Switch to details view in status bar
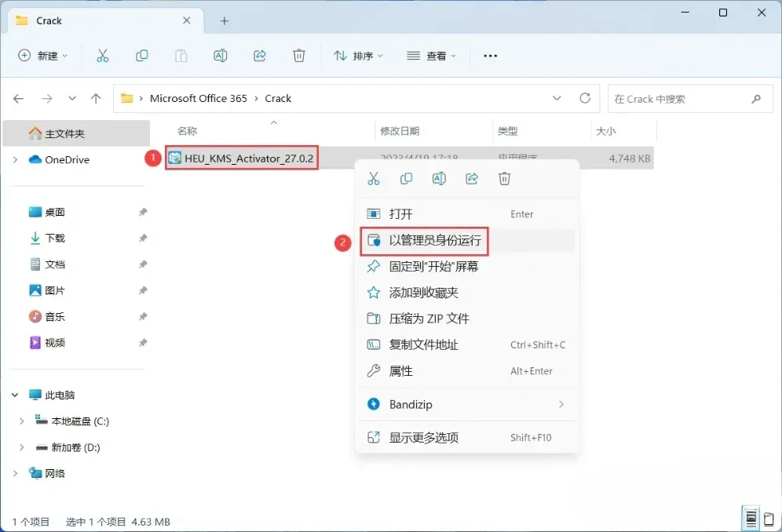The height and width of the screenshot is (532, 782). pos(751,519)
